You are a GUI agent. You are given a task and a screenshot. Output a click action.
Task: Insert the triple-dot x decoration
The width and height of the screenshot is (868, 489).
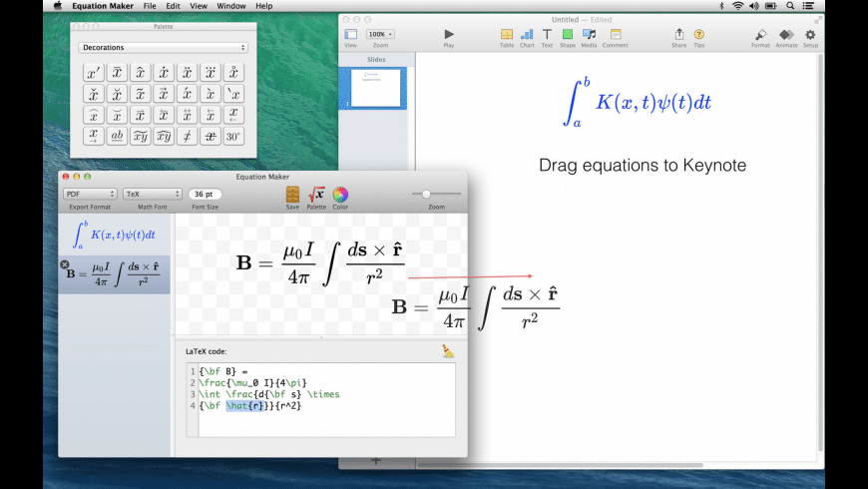tap(211, 73)
